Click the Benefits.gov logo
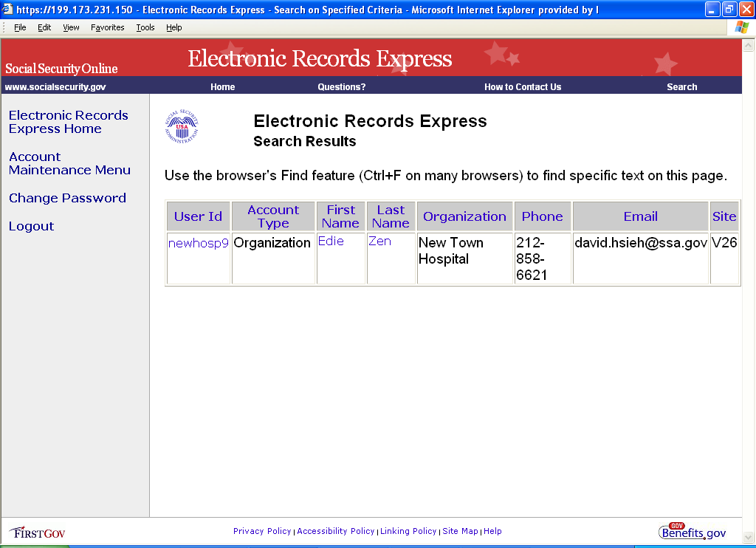 pyautogui.click(x=693, y=531)
